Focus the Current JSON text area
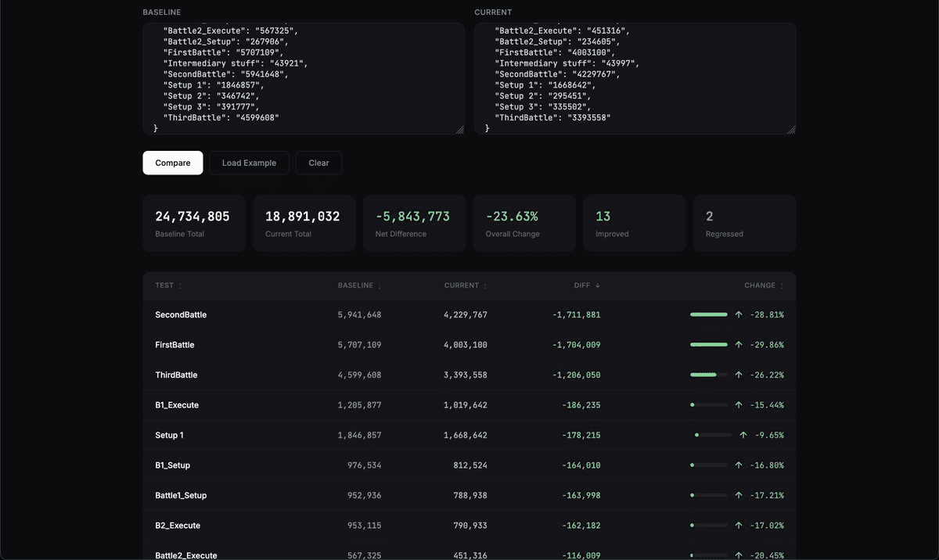 coord(635,78)
